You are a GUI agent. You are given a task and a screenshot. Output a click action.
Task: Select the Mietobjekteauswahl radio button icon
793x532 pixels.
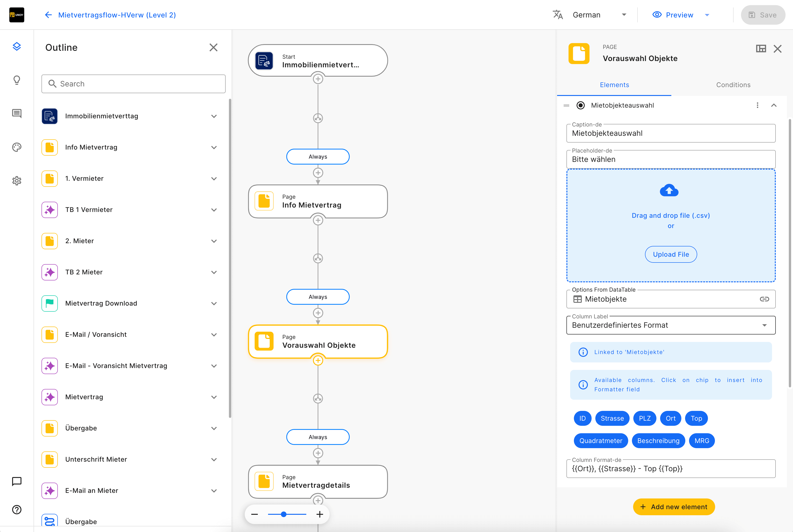tap(580, 105)
